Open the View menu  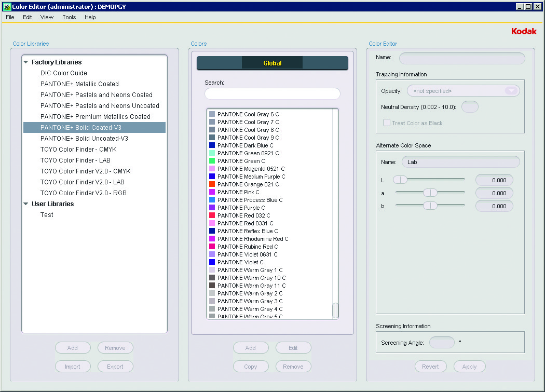click(x=47, y=17)
